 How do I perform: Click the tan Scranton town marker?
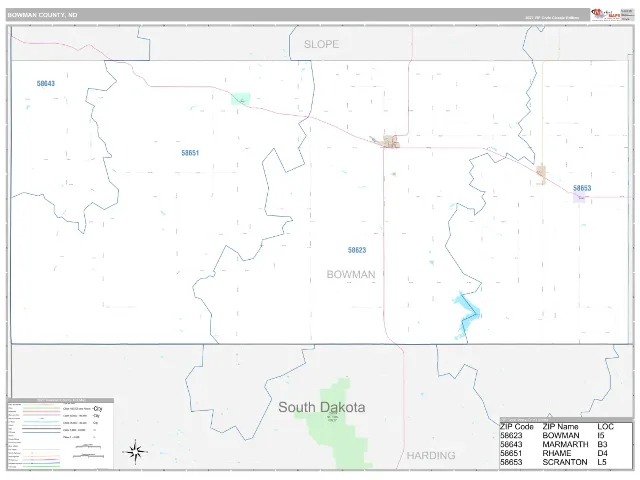point(541,175)
